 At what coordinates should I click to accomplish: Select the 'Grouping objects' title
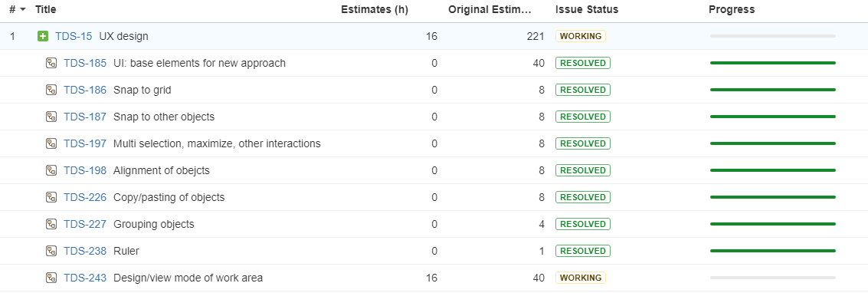(x=154, y=224)
